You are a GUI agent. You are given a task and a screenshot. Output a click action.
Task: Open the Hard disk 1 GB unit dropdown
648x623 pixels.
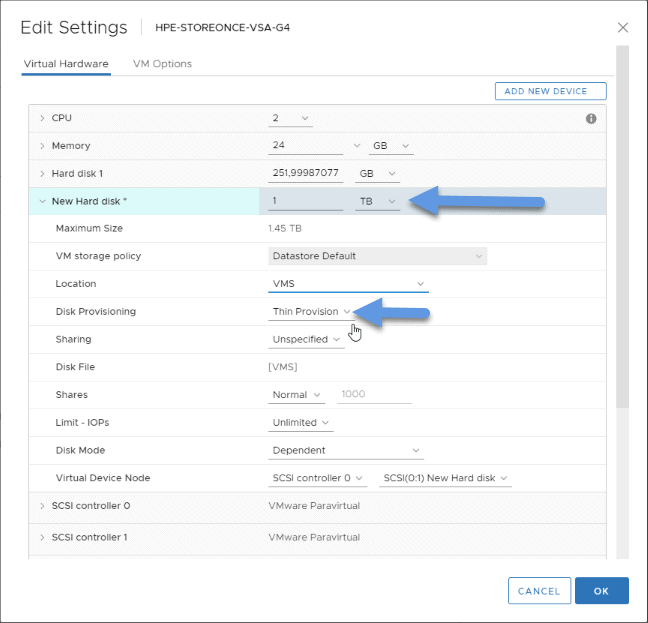tap(377, 174)
